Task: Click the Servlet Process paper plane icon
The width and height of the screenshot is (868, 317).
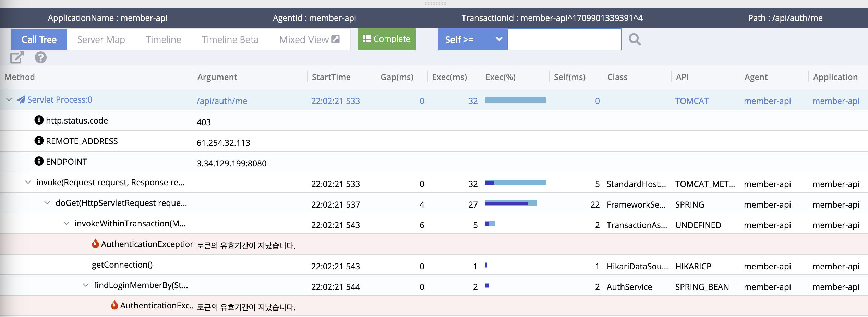Action: (21, 99)
